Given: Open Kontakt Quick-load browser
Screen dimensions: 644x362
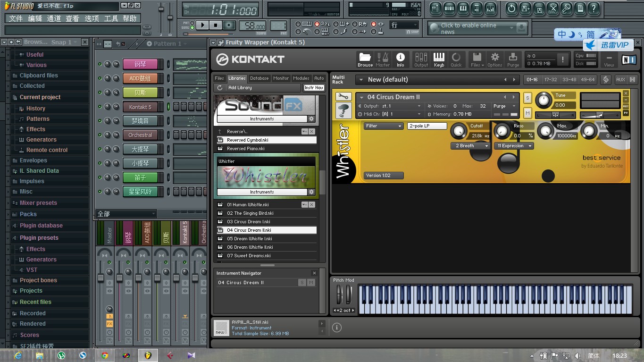Looking at the screenshot, I should [456, 59].
